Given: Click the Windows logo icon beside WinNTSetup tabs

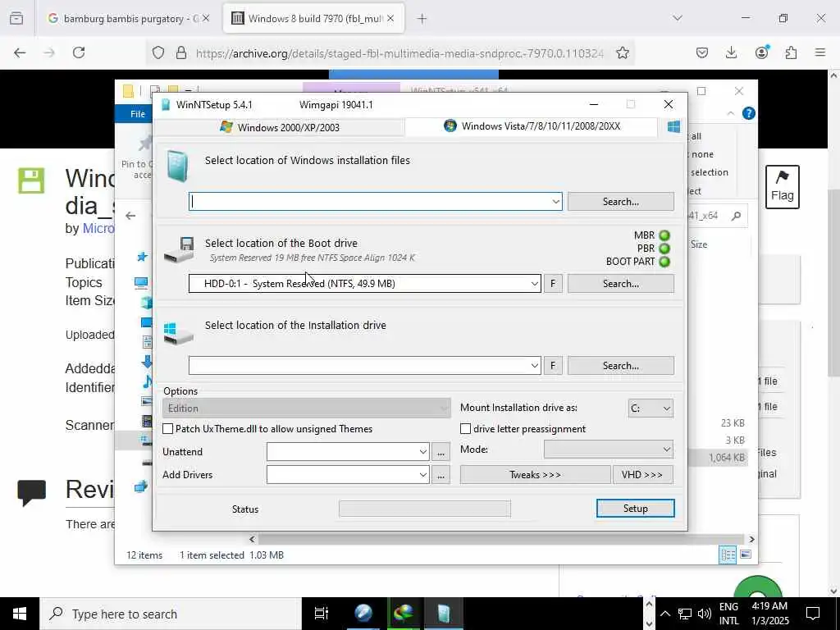Looking at the screenshot, I should pos(673,126).
